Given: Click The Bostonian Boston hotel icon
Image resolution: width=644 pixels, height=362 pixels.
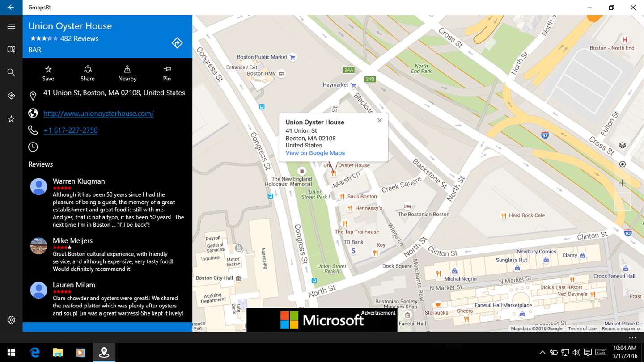Looking at the screenshot, I should pos(407,206).
